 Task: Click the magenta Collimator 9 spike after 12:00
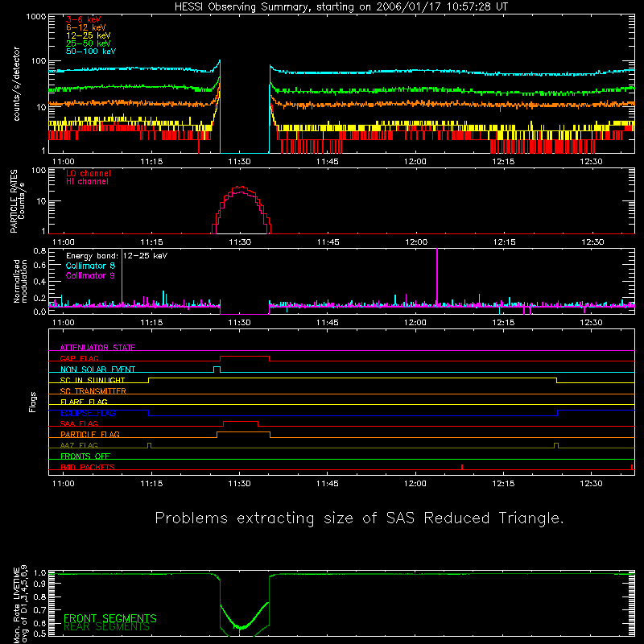point(437,275)
